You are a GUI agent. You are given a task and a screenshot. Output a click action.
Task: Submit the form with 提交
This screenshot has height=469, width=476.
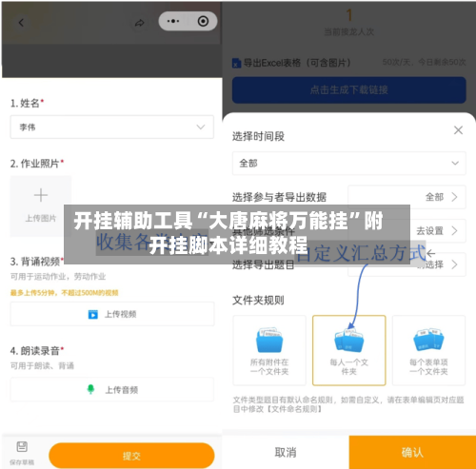[x=131, y=456]
